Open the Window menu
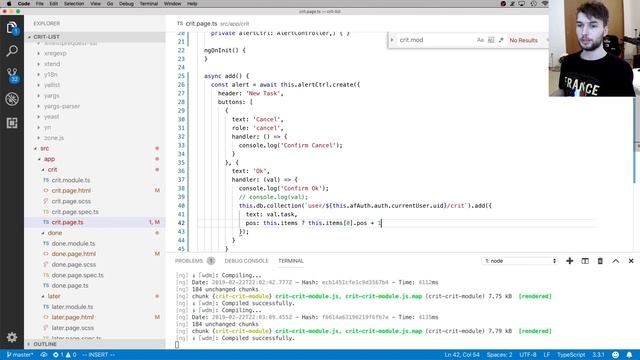 point(172,4)
